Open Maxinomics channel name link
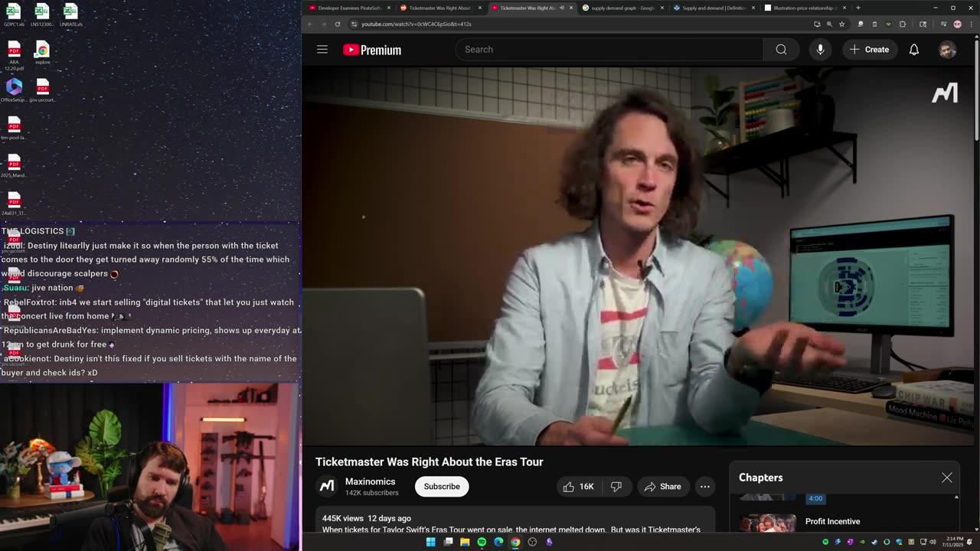This screenshot has width=980, height=551. (371, 481)
